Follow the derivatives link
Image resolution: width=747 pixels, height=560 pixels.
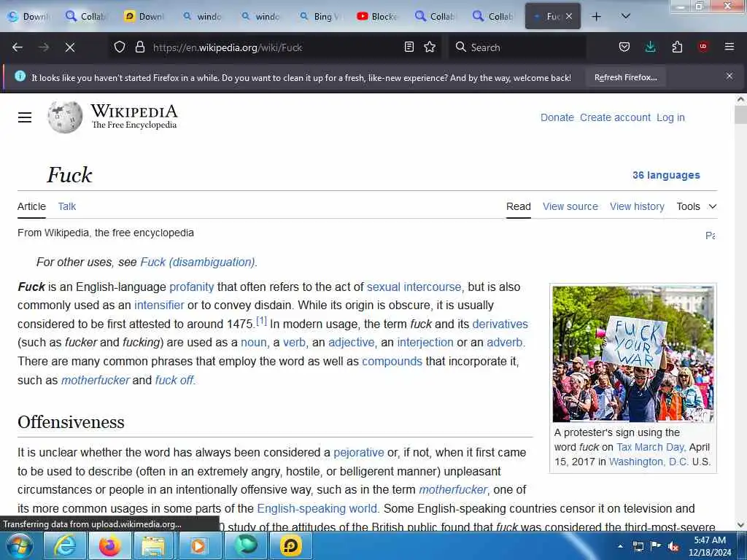500,324
